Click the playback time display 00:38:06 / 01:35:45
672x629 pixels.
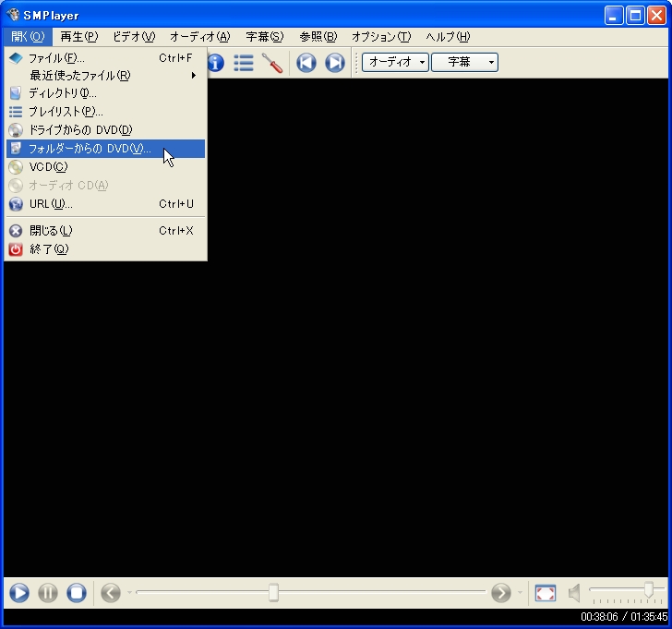click(x=624, y=617)
